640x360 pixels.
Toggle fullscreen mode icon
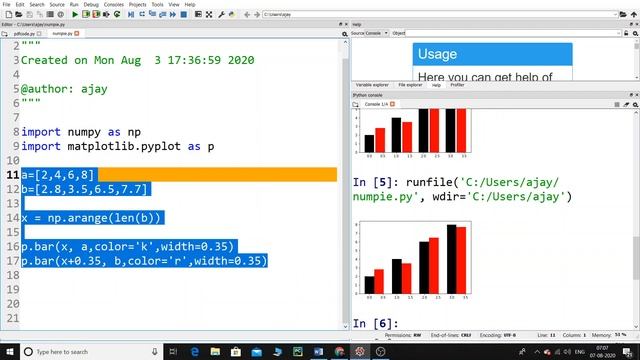[x=209, y=15]
